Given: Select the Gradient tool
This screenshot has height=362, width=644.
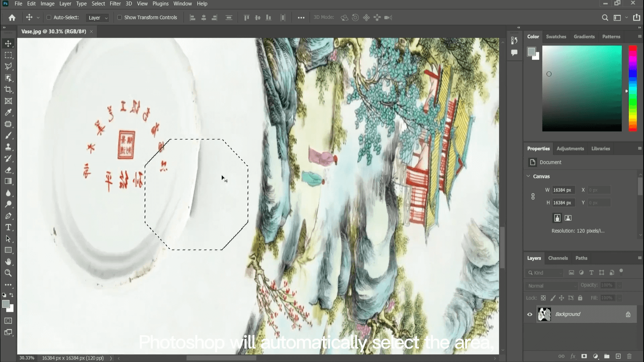Looking at the screenshot, I should tap(8, 181).
